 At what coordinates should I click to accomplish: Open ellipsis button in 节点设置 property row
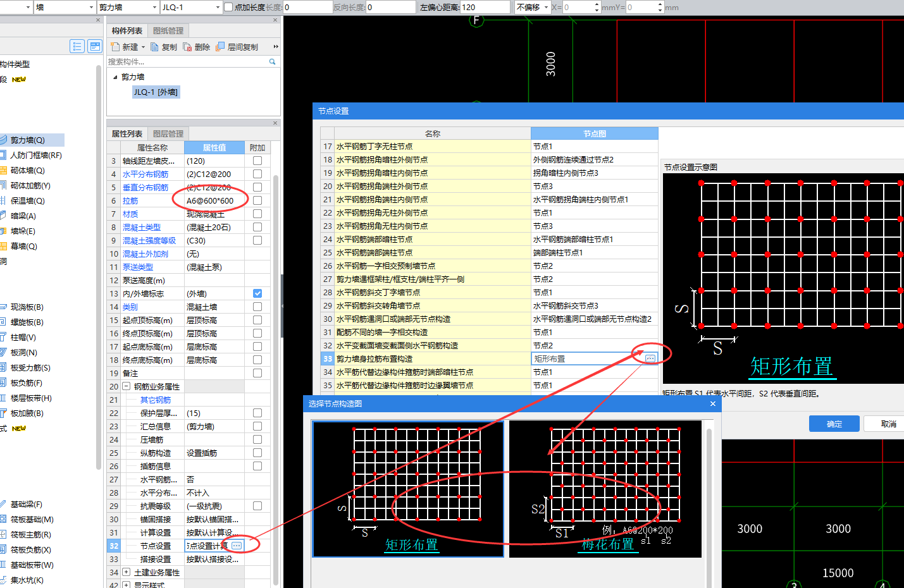tap(237, 545)
